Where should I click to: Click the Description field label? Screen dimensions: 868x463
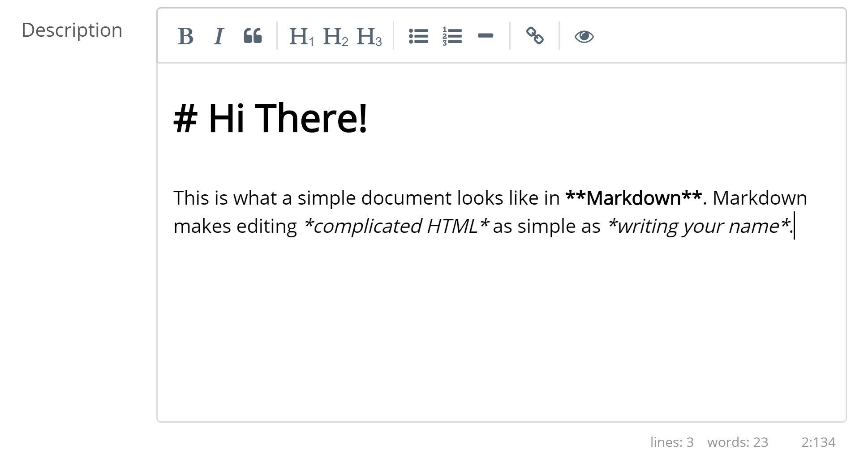tap(72, 30)
